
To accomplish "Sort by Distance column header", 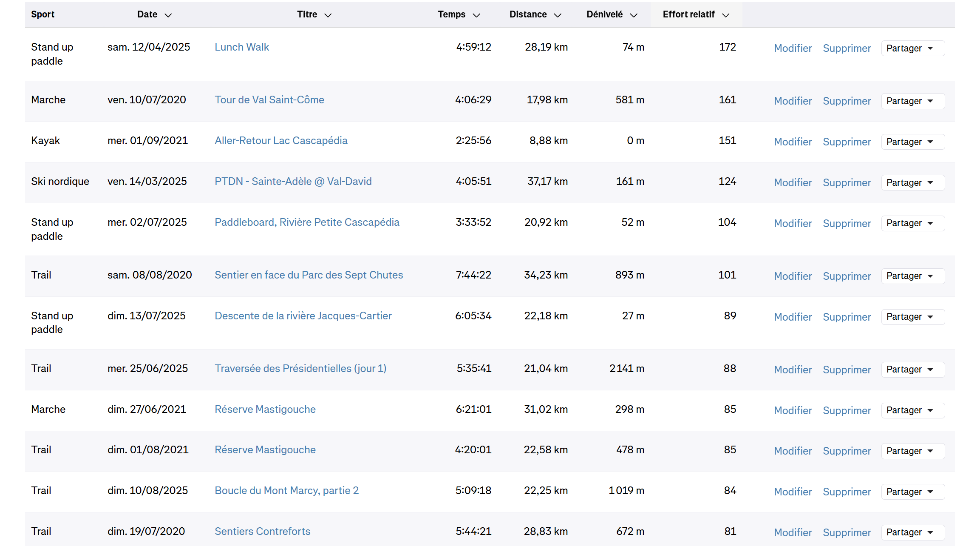I will (535, 14).
